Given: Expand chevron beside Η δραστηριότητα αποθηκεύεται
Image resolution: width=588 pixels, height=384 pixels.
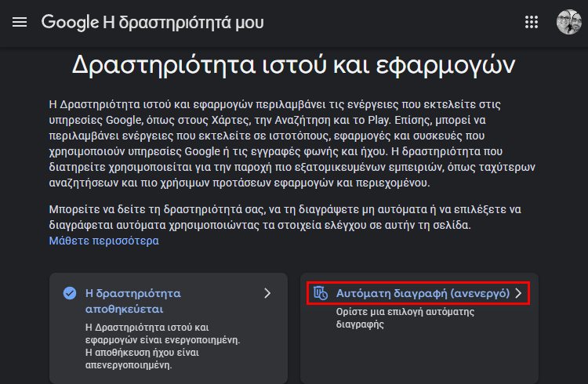Looking at the screenshot, I should tap(267, 293).
